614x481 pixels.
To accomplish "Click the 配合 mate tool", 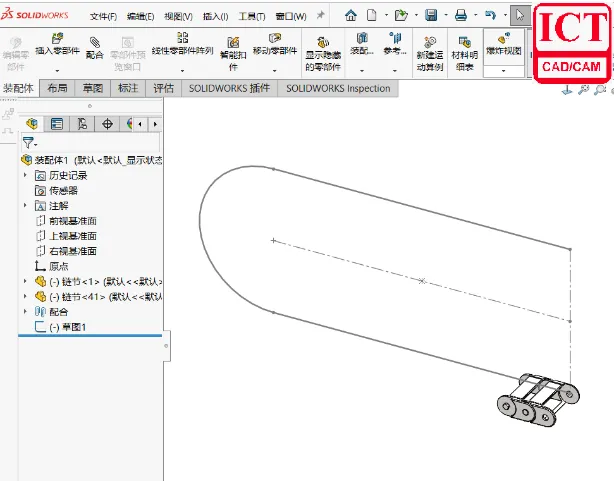I will (x=94, y=49).
